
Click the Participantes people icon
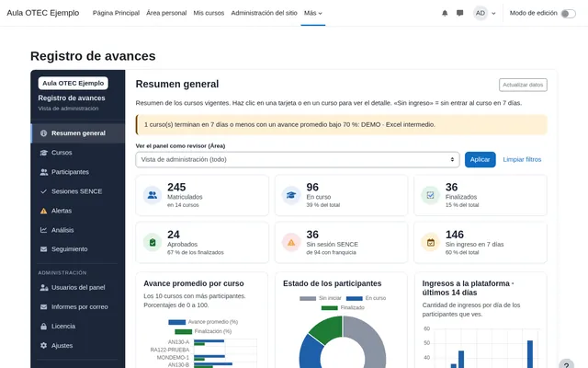coord(43,172)
